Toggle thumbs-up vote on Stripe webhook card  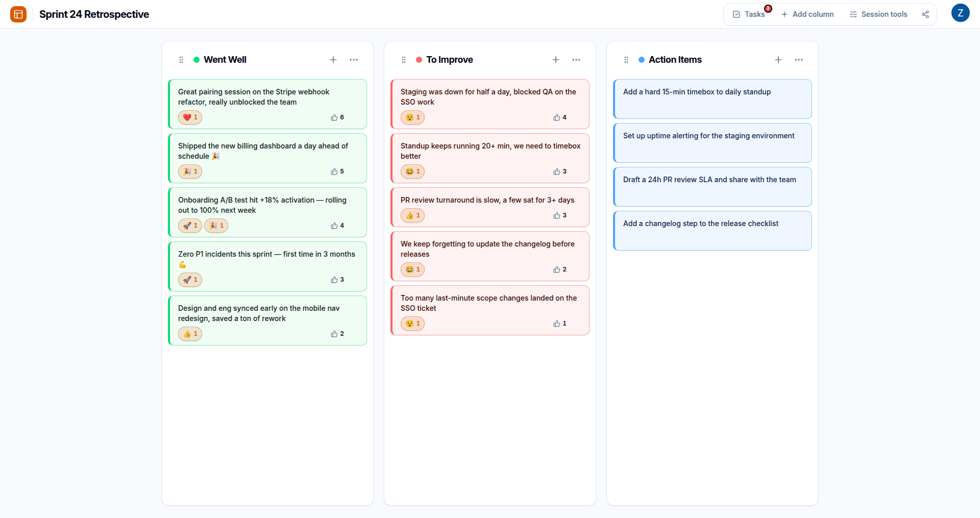click(338, 117)
